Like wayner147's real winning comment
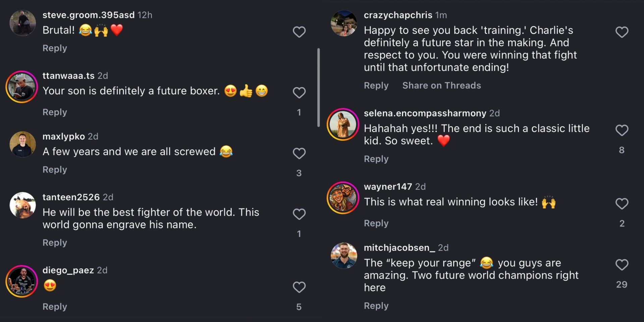 [622, 203]
